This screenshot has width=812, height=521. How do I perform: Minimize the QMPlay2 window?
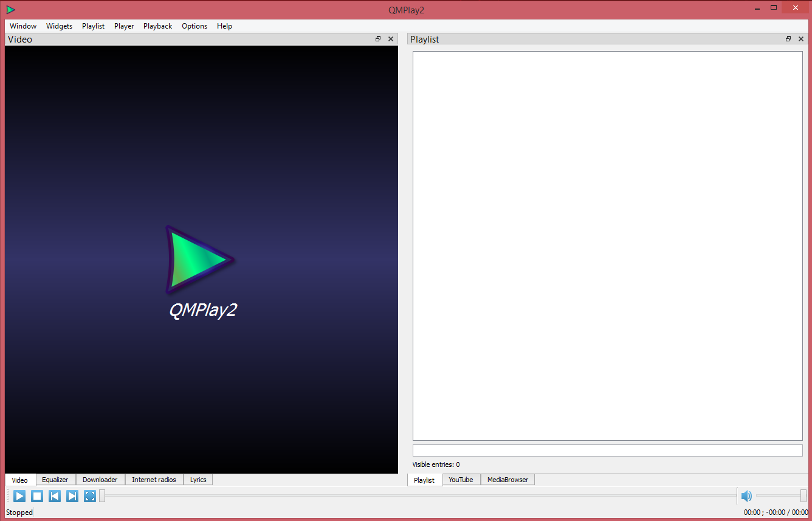point(757,8)
